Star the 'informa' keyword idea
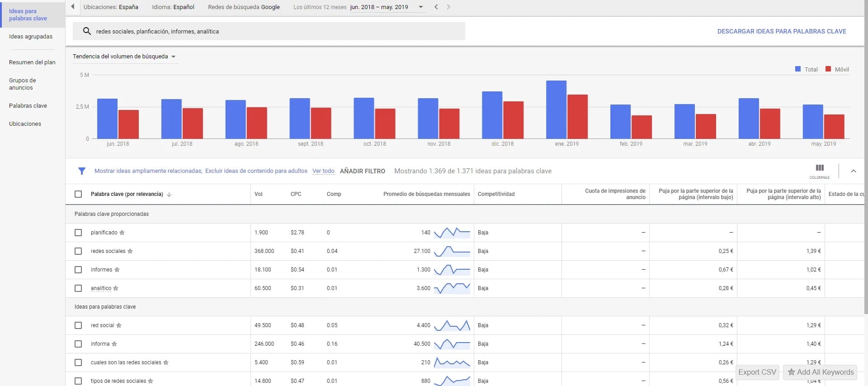The height and width of the screenshot is (386, 868). tap(114, 344)
